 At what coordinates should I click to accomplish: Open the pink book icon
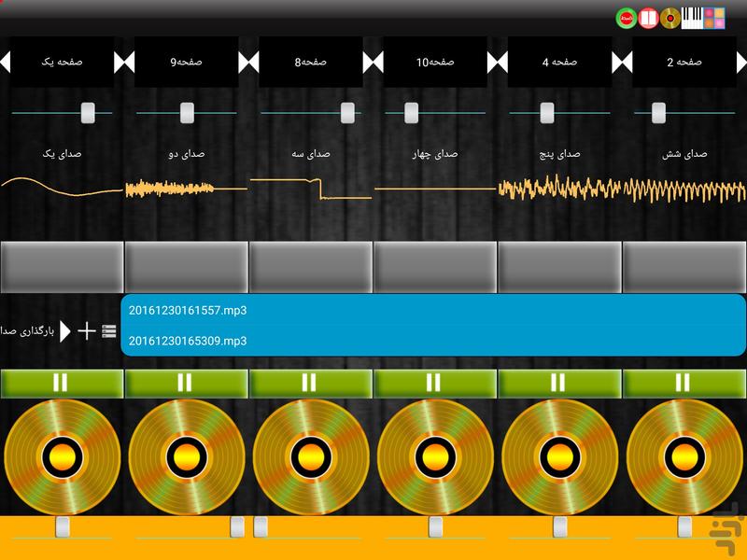tap(650, 18)
